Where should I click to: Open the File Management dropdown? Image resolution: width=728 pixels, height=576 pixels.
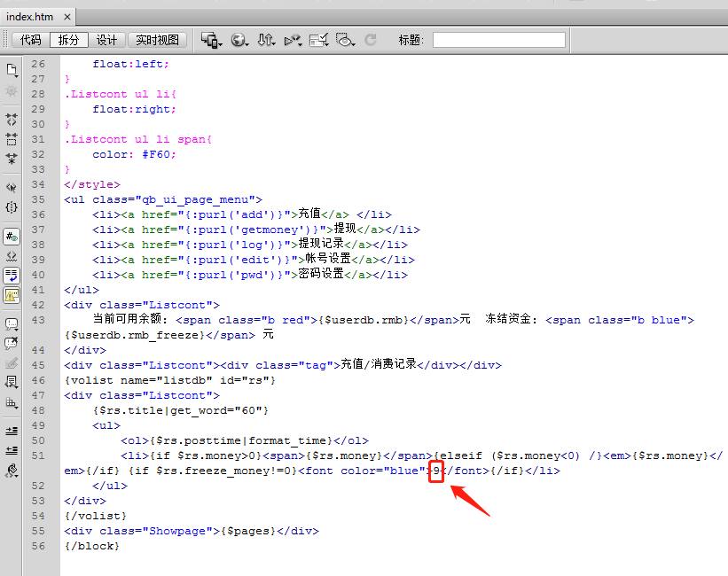266,40
